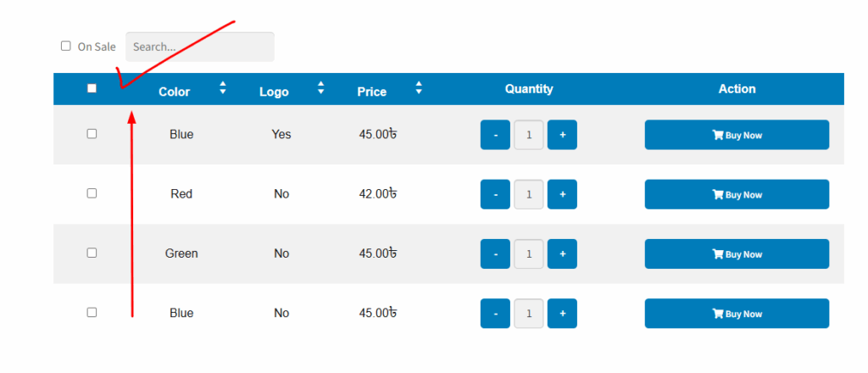Tick checkbox for the first Blue row
This screenshot has width=868, height=373.
92,133
